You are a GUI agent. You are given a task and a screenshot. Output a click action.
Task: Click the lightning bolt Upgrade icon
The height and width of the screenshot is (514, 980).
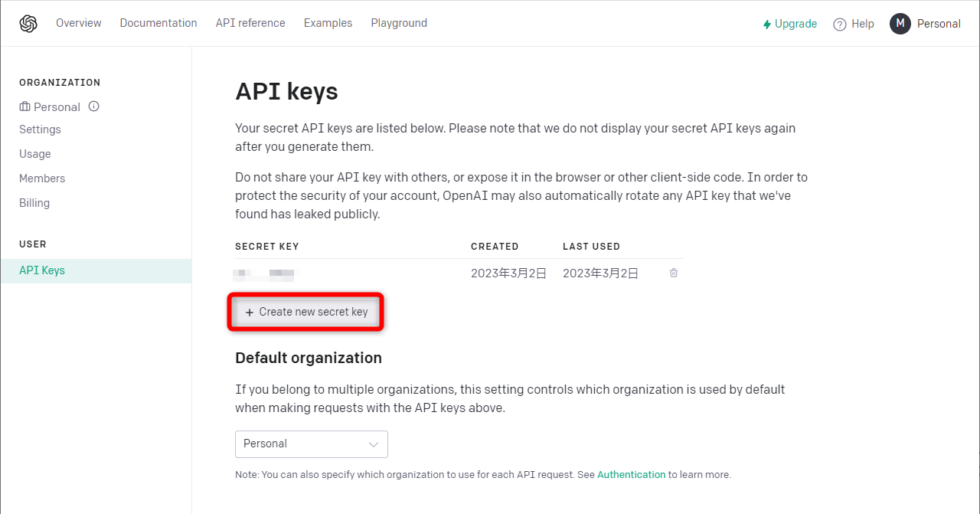point(767,24)
